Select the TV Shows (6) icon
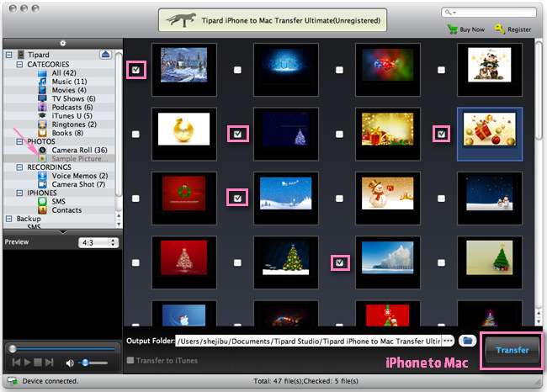The width and height of the screenshot is (547, 392). tap(42, 98)
